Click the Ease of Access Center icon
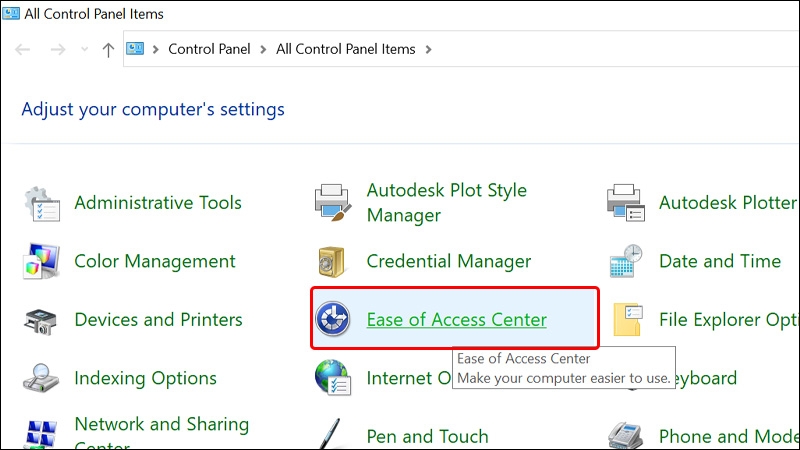 pyautogui.click(x=333, y=319)
